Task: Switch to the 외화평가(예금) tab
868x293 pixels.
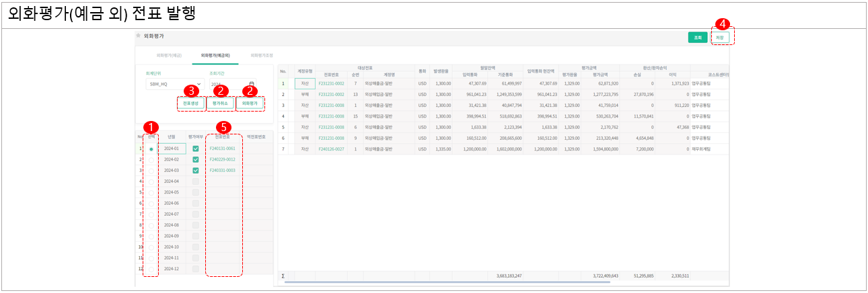Action: (168, 55)
